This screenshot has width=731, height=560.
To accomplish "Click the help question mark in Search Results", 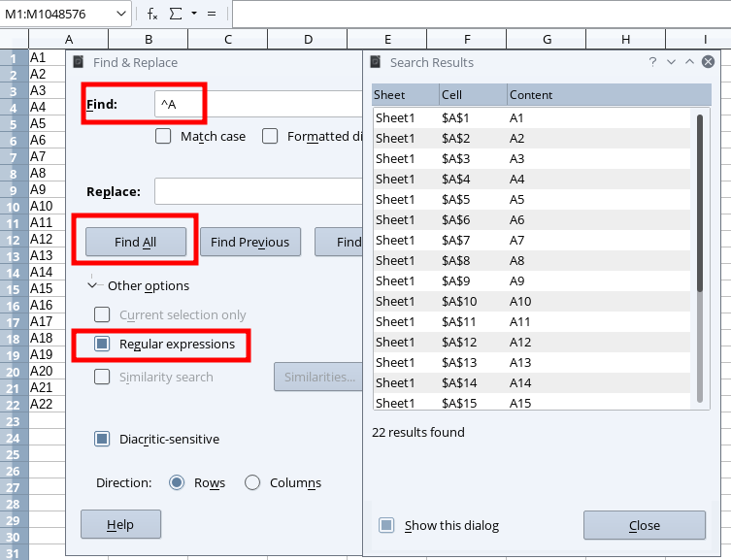I will (652, 62).
